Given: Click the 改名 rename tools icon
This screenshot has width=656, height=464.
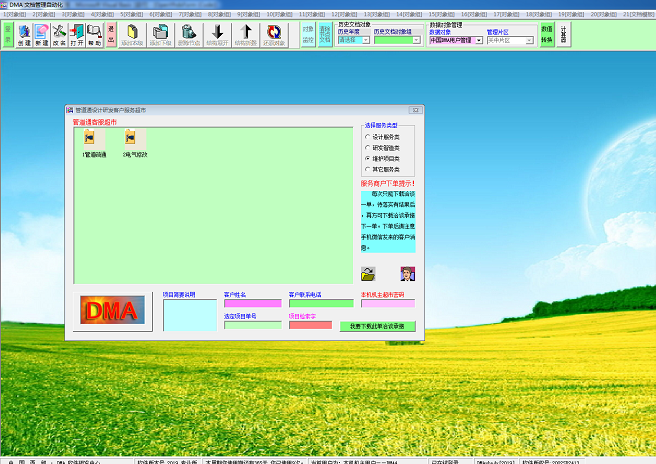Looking at the screenshot, I should [59, 34].
